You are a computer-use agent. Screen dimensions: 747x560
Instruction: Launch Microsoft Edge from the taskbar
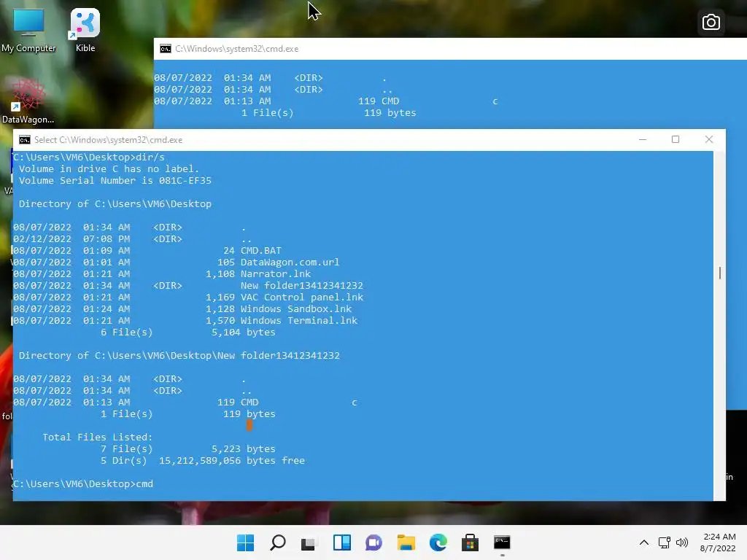[438, 542]
